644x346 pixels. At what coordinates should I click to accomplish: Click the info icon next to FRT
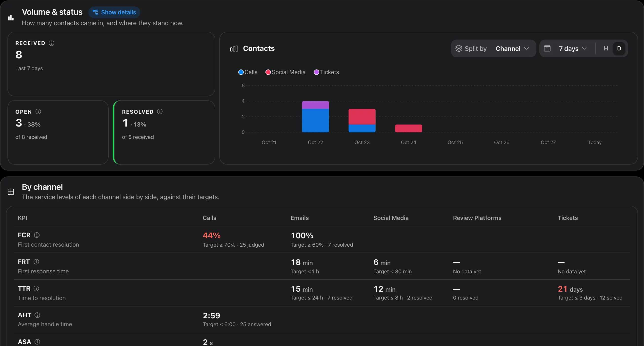(36, 262)
